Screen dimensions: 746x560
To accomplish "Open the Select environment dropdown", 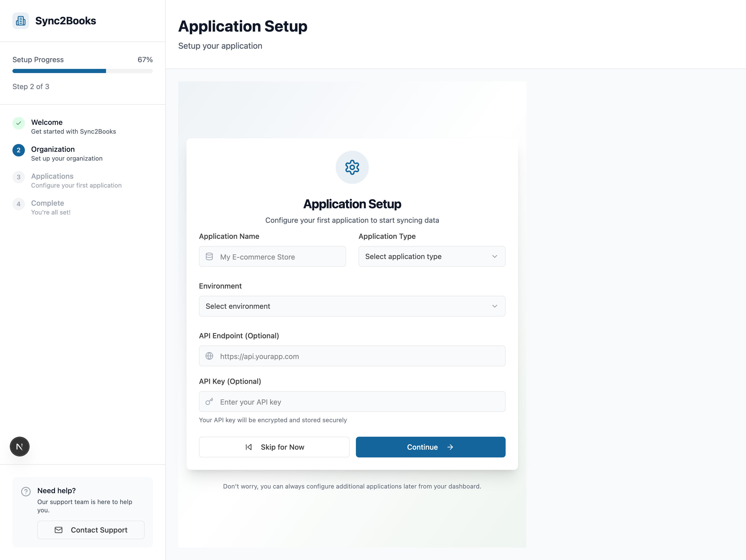I will [352, 306].
